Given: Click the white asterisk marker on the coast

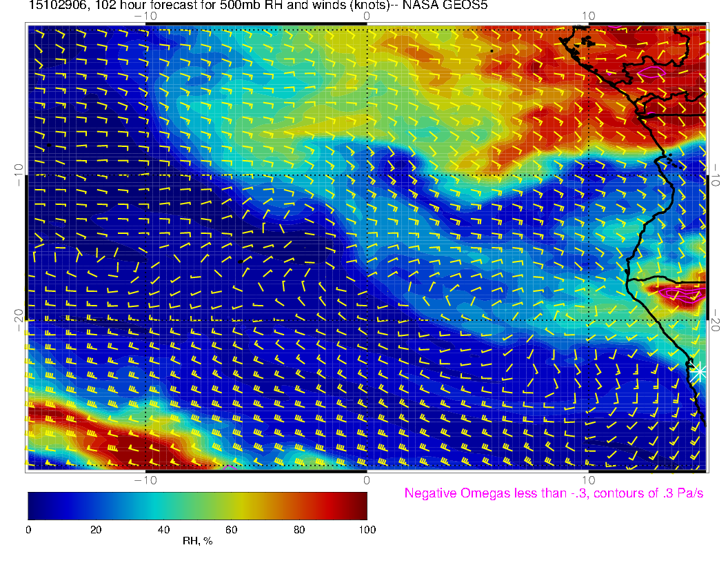Looking at the screenshot, I should coord(699,371).
